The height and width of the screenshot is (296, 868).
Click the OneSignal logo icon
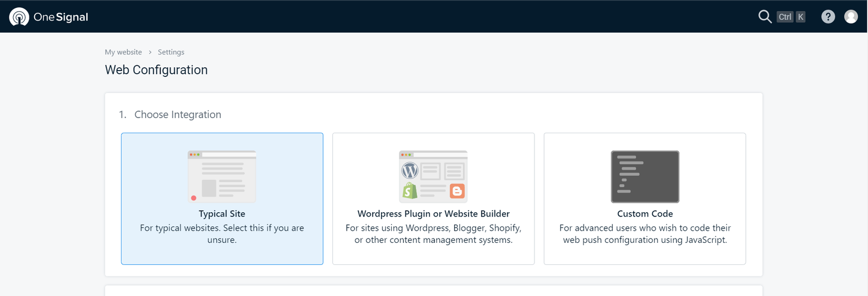point(19,17)
